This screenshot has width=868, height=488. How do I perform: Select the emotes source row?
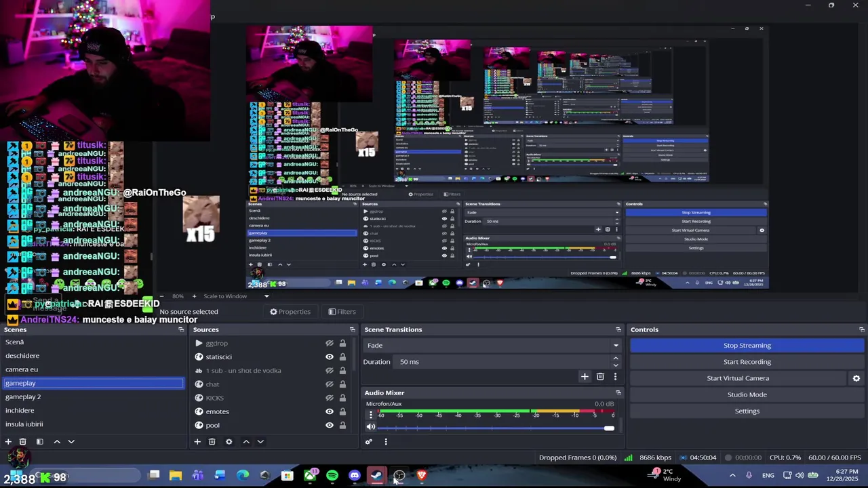pyautogui.click(x=270, y=411)
